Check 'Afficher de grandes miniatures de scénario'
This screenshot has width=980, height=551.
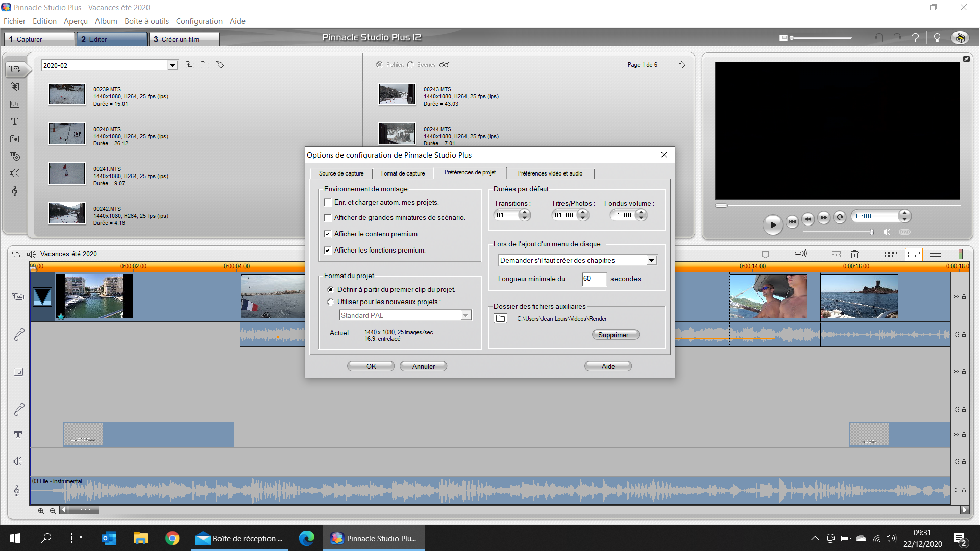(x=328, y=218)
